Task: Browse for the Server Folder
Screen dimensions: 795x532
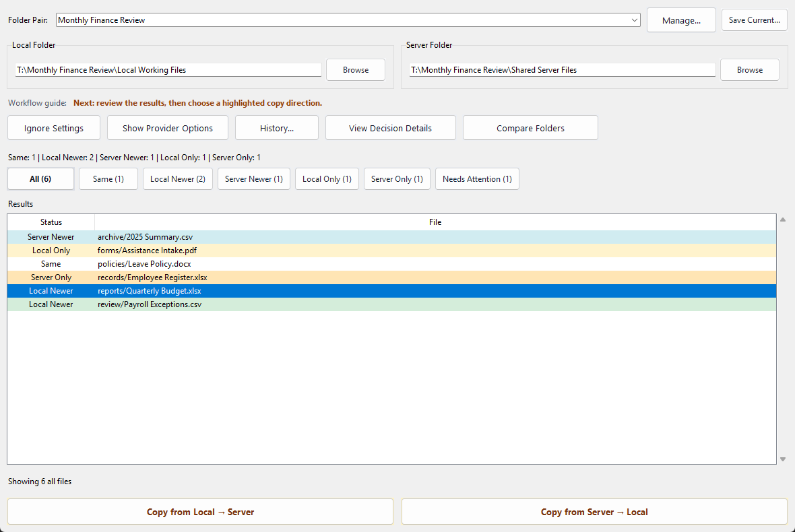Action: pos(749,70)
